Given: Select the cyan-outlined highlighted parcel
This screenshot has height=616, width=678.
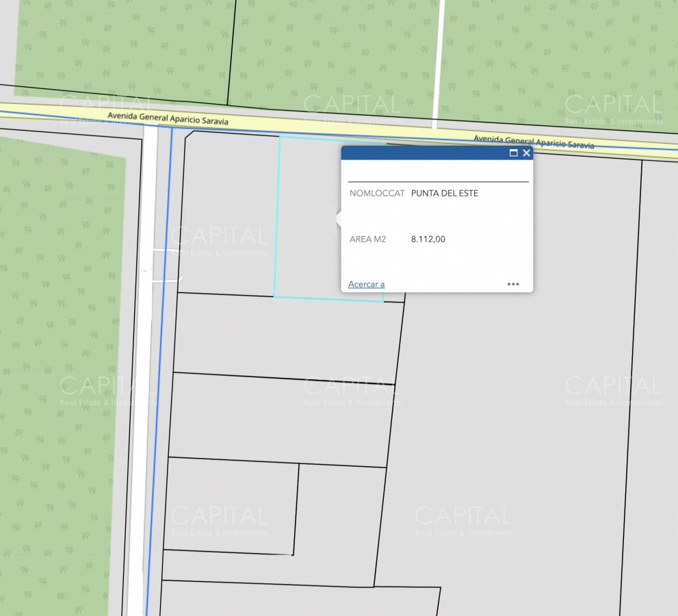Looking at the screenshot, I should pos(307,219).
